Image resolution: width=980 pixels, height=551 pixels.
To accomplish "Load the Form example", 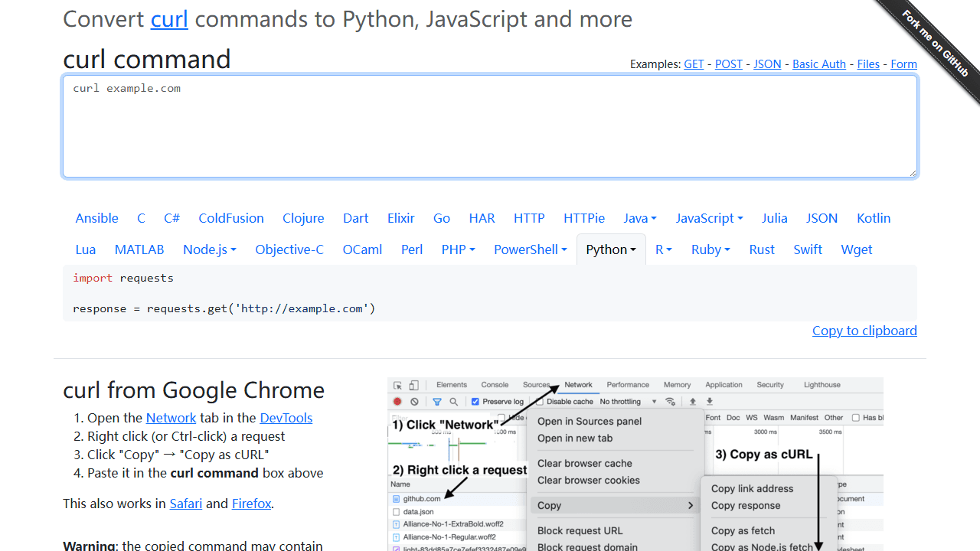I will [903, 64].
